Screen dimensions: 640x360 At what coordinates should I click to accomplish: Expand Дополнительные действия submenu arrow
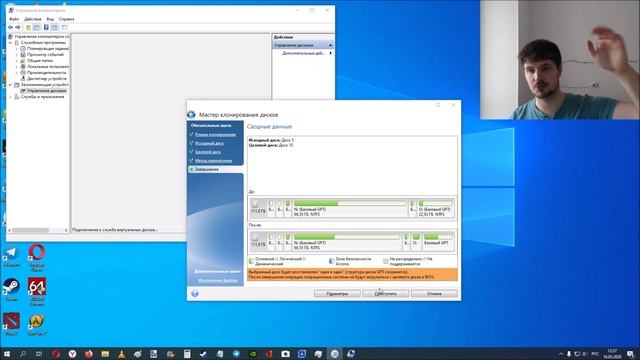[331, 53]
